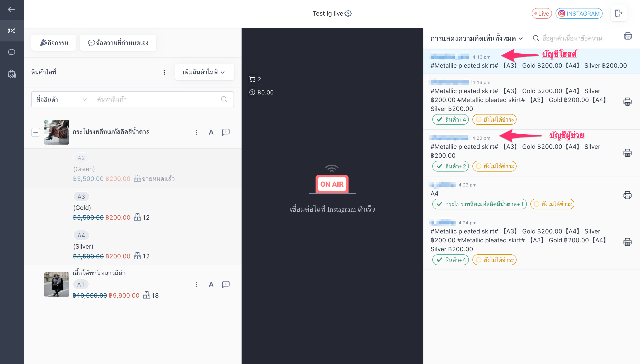This screenshot has height=364, width=640.
Task: Open three-dot menu for coat product
Action: click(x=196, y=284)
